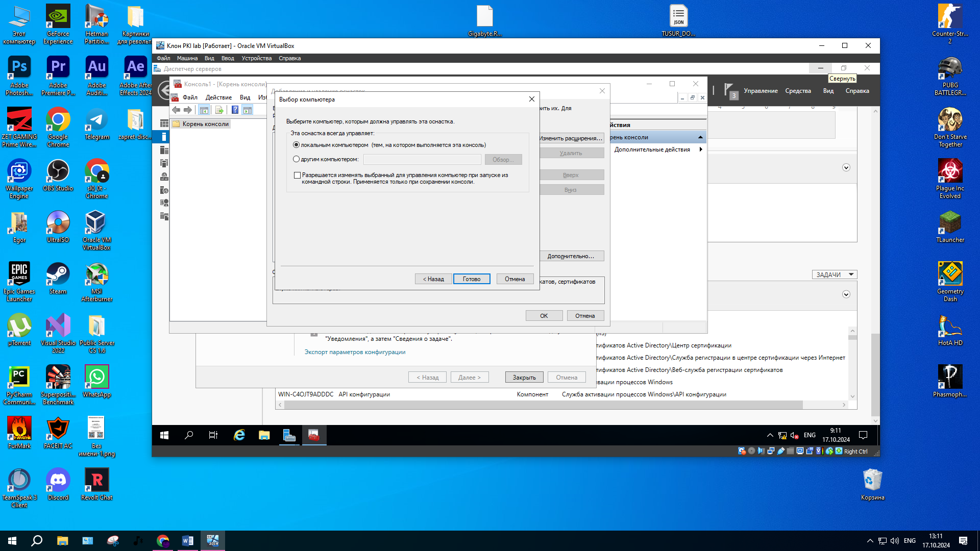Select the Корень консоли tree item
This screenshot has width=980, height=551.
(x=201, y=124)
